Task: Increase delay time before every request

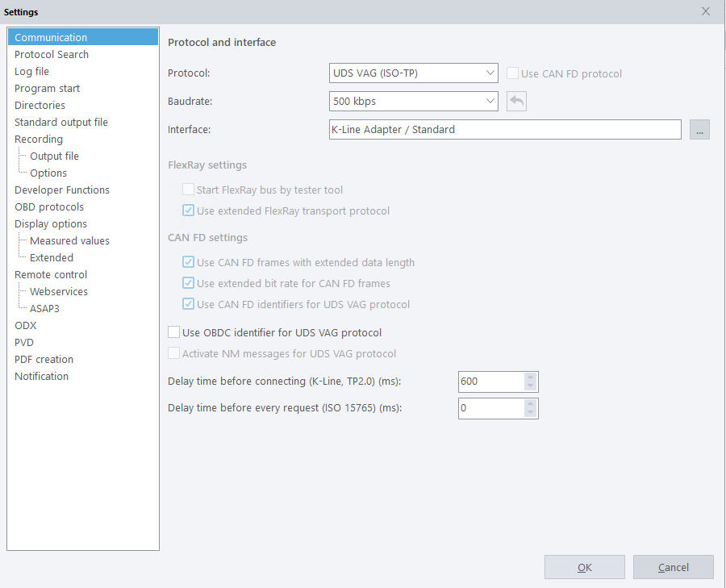Action: coord(531,404)
